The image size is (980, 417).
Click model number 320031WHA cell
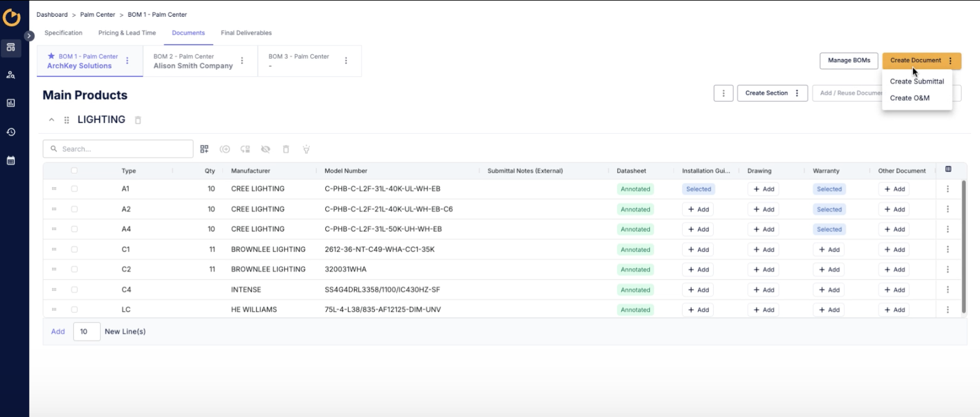[346, 269]
